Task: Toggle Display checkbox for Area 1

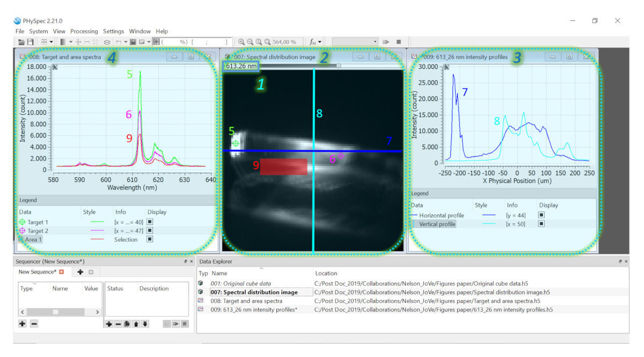Action: [150, 239]
